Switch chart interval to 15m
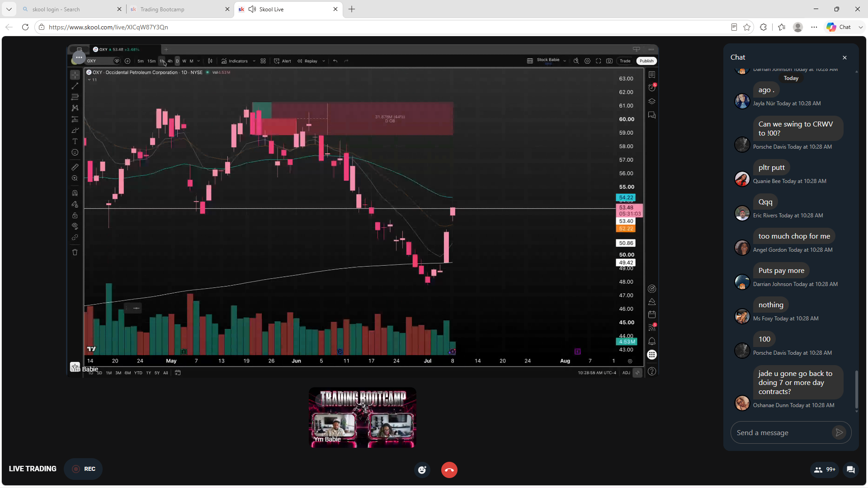This screenshot has height=488, width=868. (151, 61)
